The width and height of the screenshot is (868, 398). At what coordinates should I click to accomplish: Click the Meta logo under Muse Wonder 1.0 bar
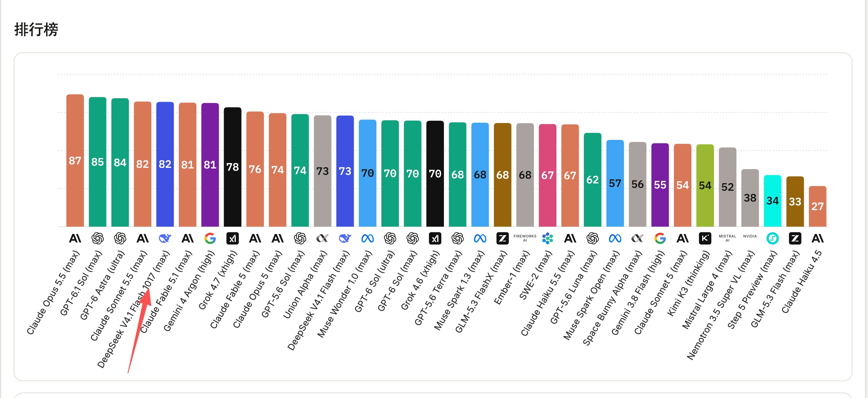pyautogui.click(x=367, y=238)
